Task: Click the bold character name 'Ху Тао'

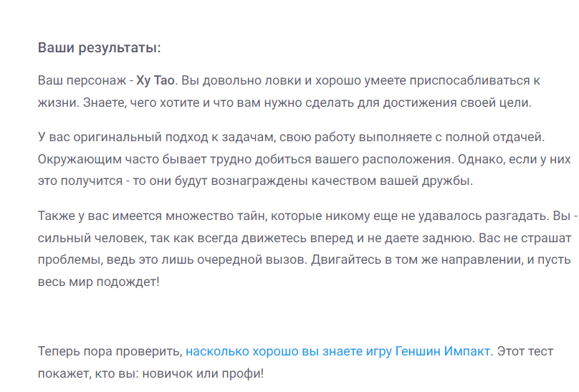Action: (x=155, y=80)
